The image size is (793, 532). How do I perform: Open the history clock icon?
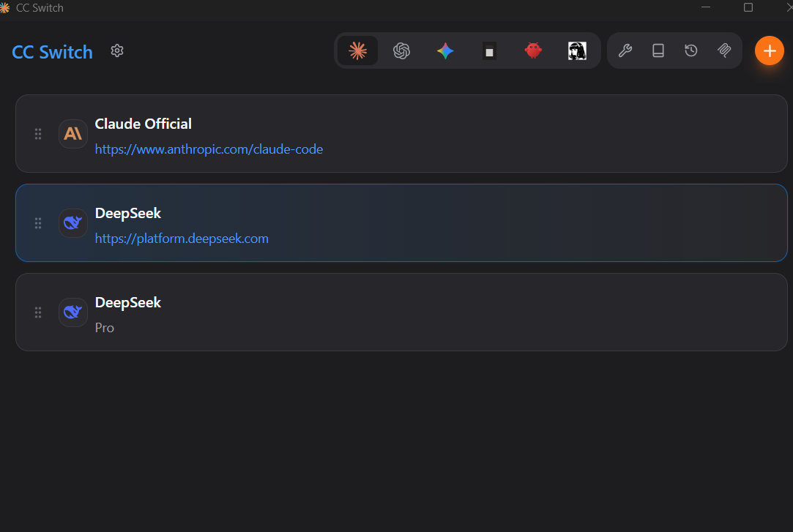click(690, 50)
